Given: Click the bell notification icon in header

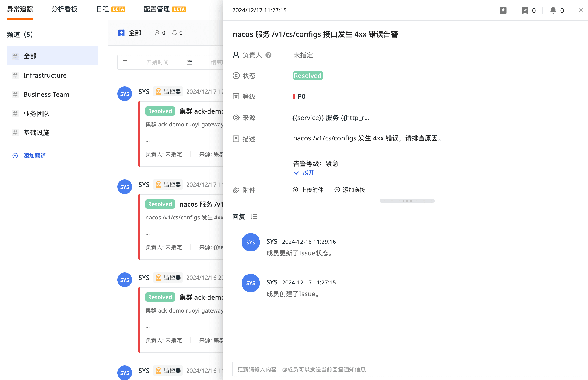Looking at the screenshot, I should pos(553,10).
